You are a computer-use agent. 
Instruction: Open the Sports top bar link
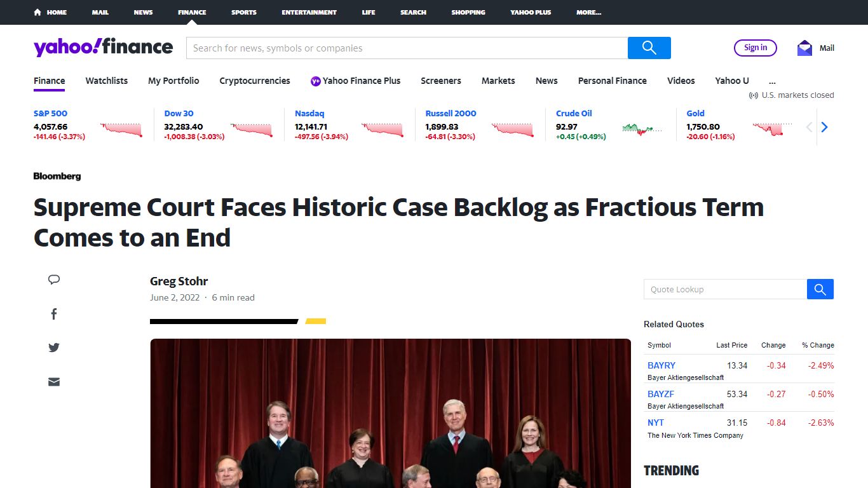[x=244, y=12]
